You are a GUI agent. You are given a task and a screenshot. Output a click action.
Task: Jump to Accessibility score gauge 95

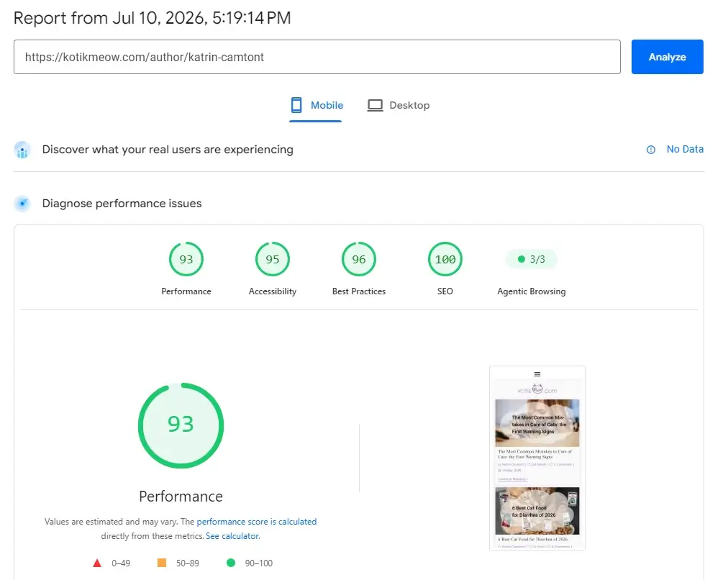273,259
